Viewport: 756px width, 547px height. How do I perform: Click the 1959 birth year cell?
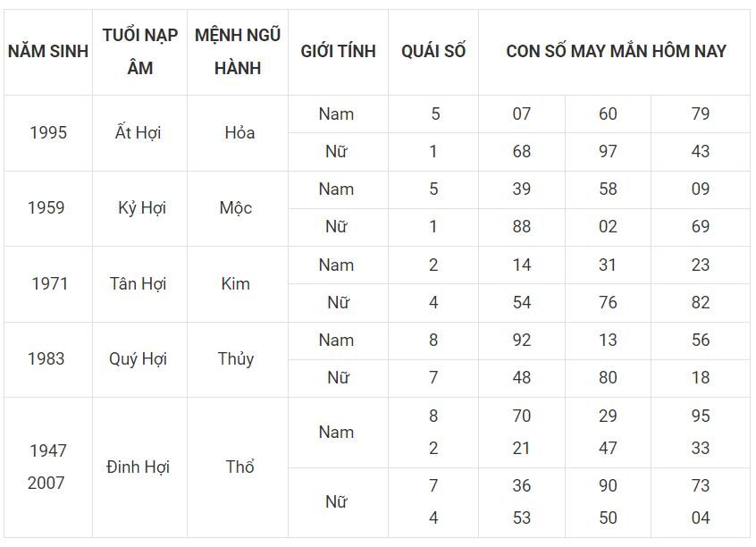[46, 208]
